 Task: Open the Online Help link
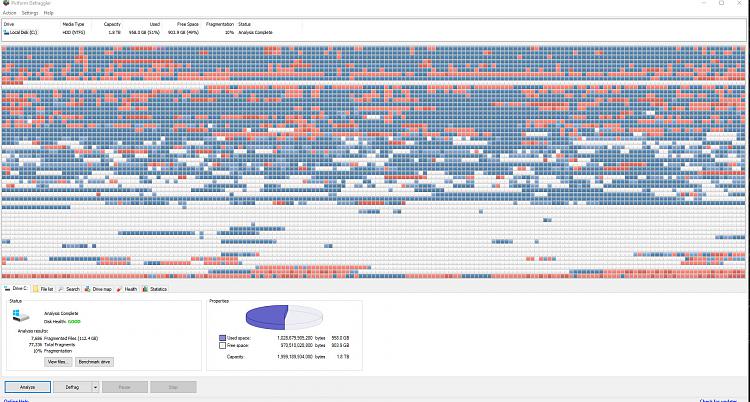click(x=16, y=401)
